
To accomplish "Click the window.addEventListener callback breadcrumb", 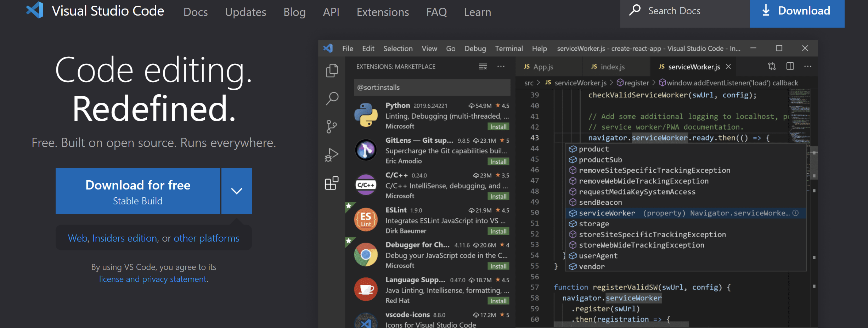I will coord(728,83).
